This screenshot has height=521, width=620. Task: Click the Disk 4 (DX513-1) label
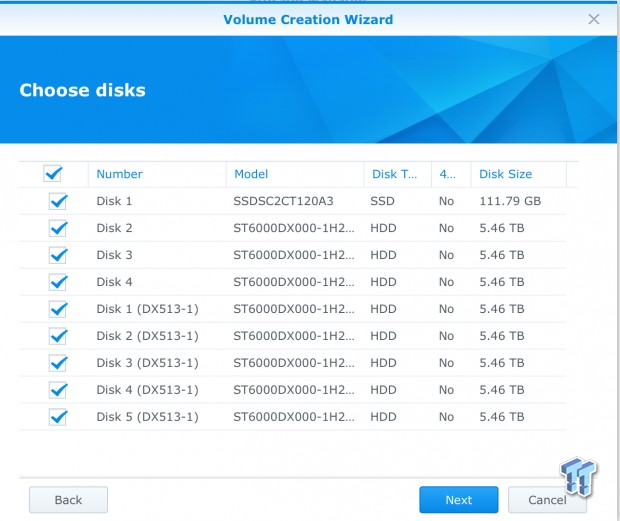tap(147, 389)
